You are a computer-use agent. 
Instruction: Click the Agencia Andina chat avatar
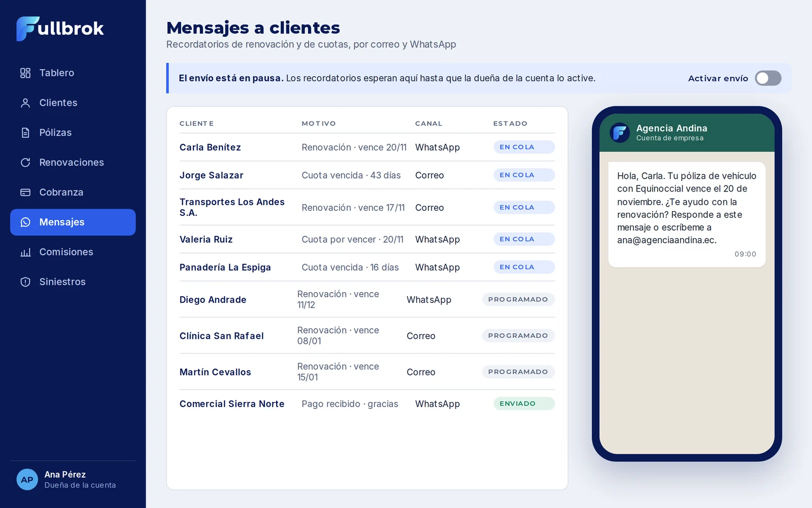point(620,133)
